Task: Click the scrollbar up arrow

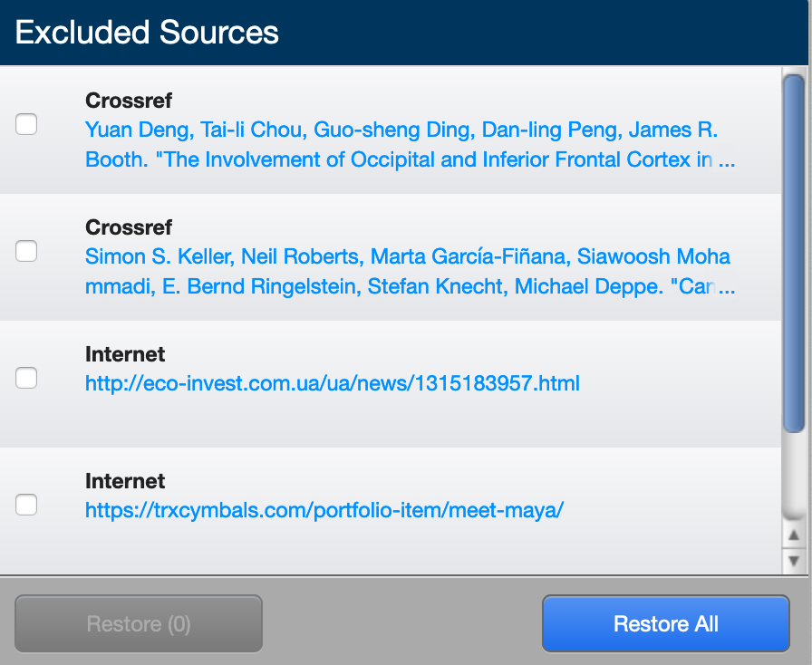Action: coord(793,536)
